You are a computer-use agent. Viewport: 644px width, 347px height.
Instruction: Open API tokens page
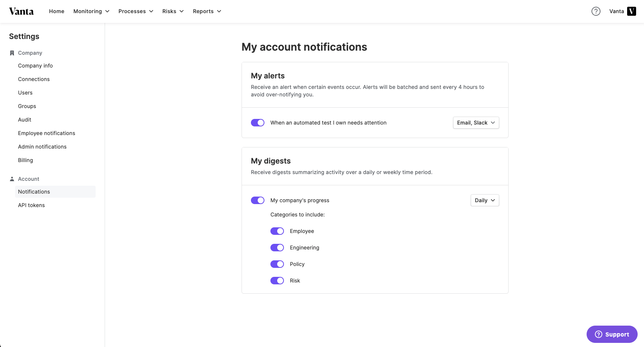[32, 205]
